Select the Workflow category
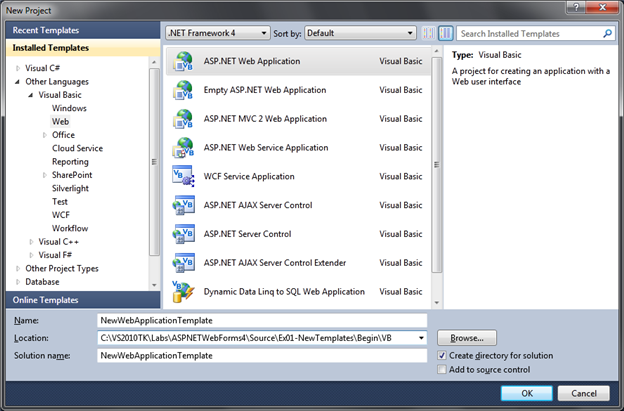 point(70,228)
